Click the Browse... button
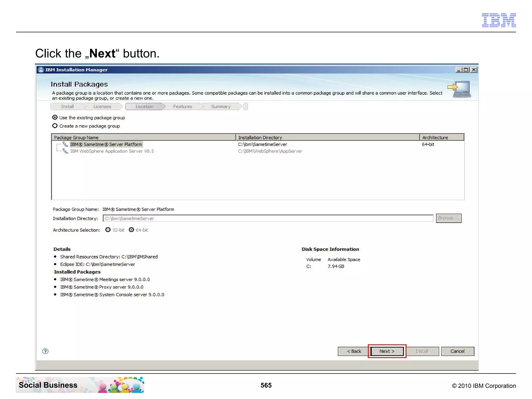The width and height of the screenshot is (532, 399). coord(449,218)
